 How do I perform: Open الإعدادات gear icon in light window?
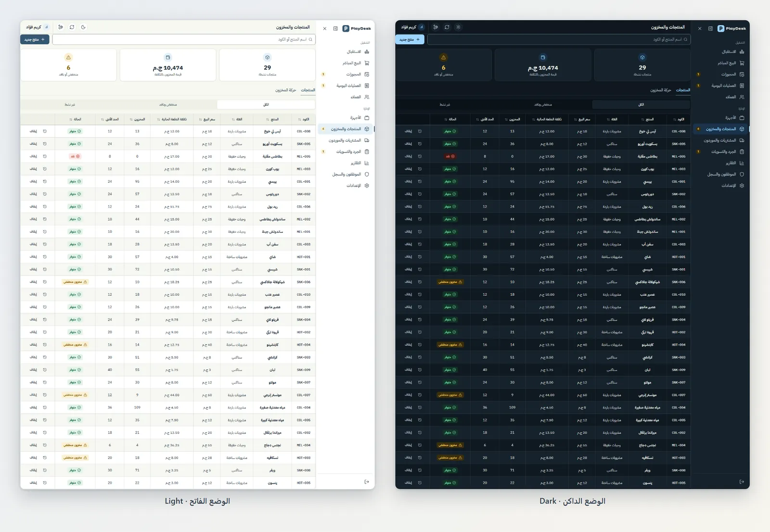coord(367,186)
